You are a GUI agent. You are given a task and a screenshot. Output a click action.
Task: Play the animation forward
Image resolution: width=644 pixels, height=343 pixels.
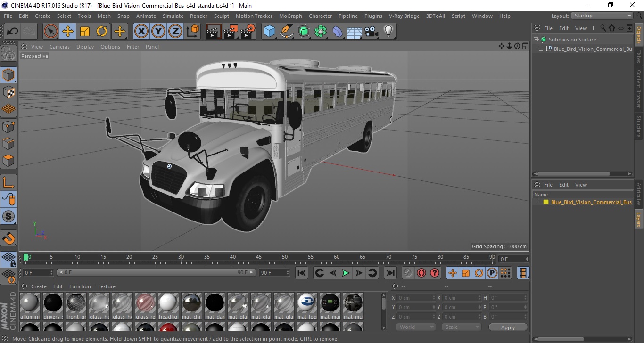tap(346, 273)
